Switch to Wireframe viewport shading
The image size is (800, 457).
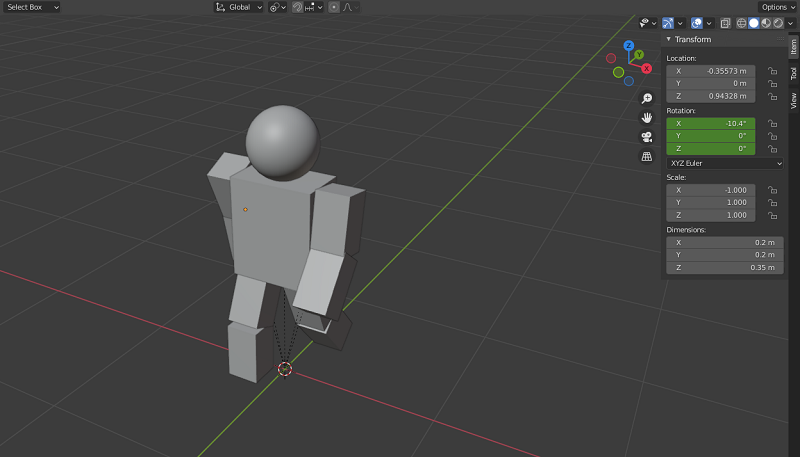(x=741, y=23)
